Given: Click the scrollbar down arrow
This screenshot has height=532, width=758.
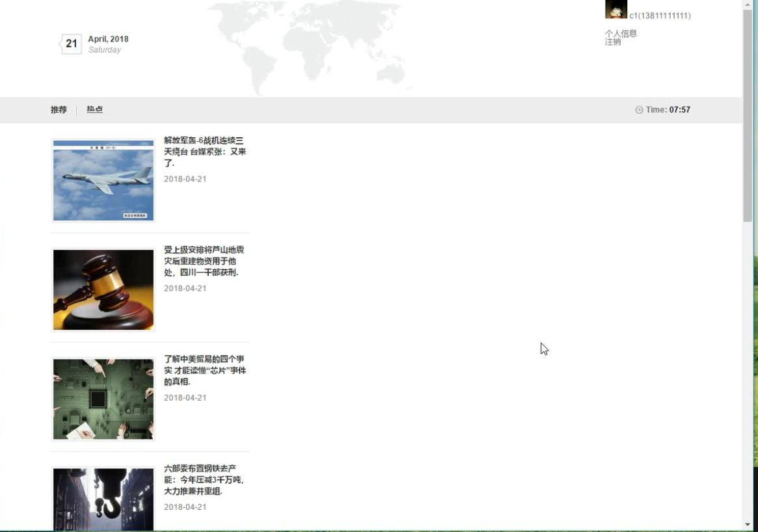Looking at the screenshot, I should (748, 525).
